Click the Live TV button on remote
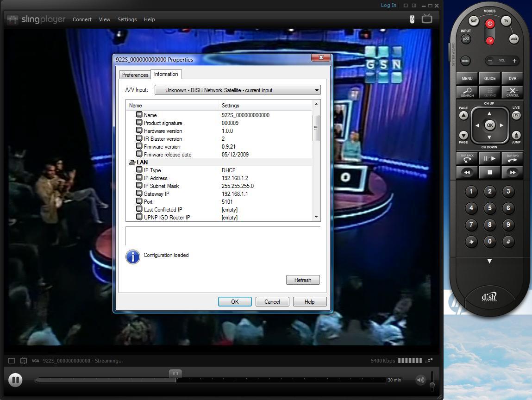 516,115
